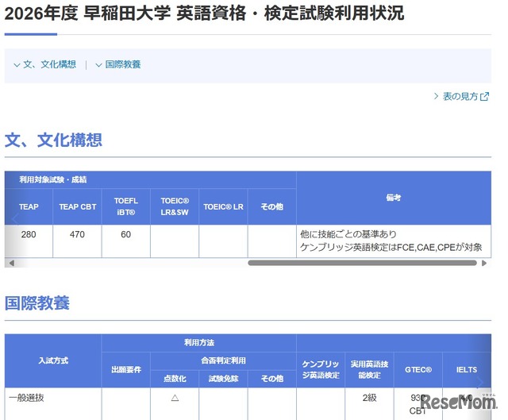Click chevron before 文、文化構想 anchor

[x=17, y=65]
